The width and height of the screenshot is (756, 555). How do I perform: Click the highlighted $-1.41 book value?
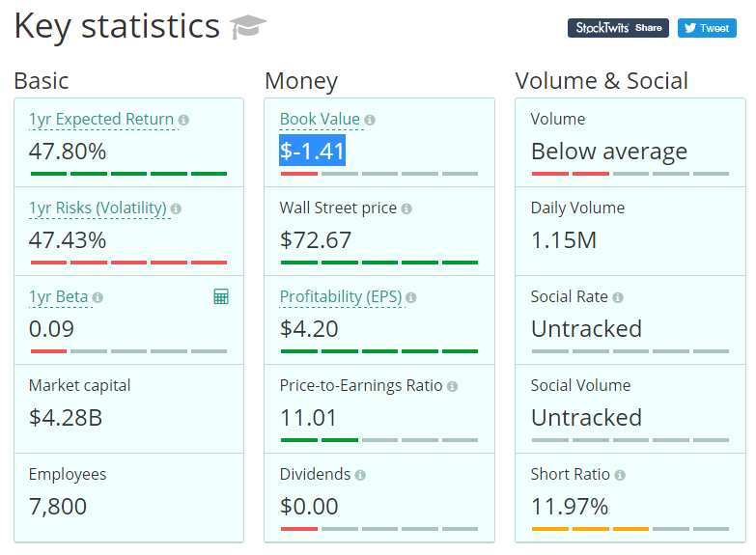pyautogui.click(x=312, y=151)
